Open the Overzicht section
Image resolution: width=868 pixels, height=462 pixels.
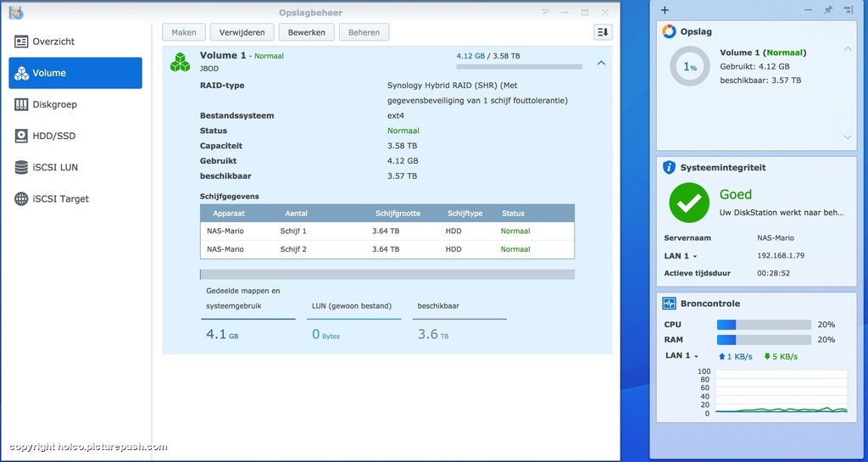(x=75, y=42)
